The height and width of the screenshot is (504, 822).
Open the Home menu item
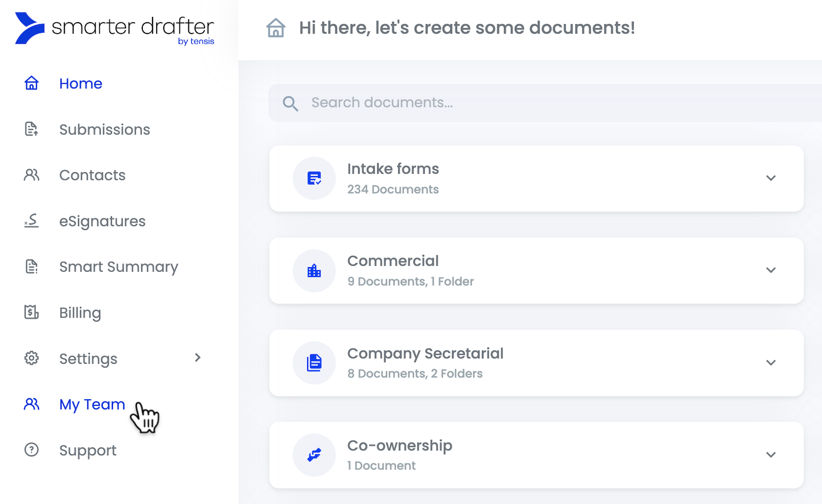(80, 83)
